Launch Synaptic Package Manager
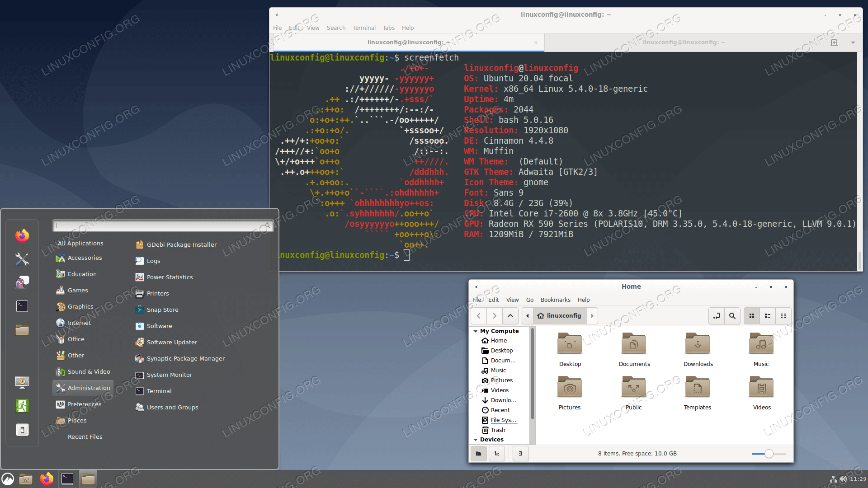The image size is (868, 488). [x=180, y=358]
